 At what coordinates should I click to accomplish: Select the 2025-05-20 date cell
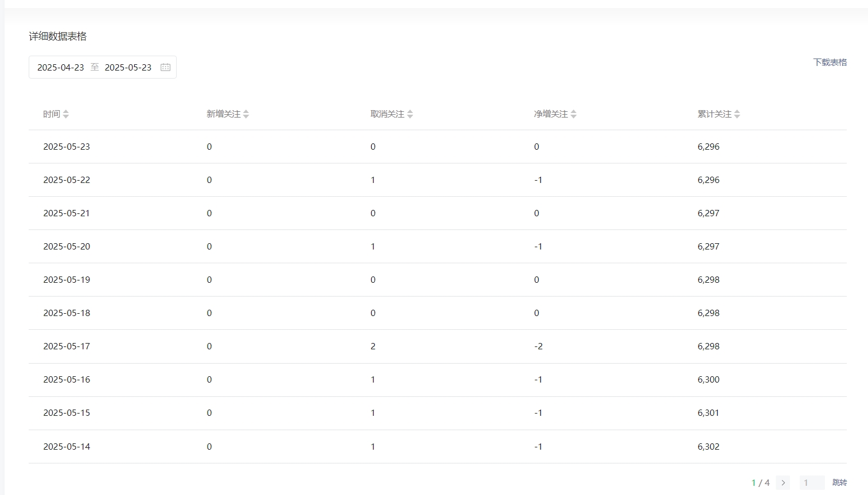click(x=67, y=247)
